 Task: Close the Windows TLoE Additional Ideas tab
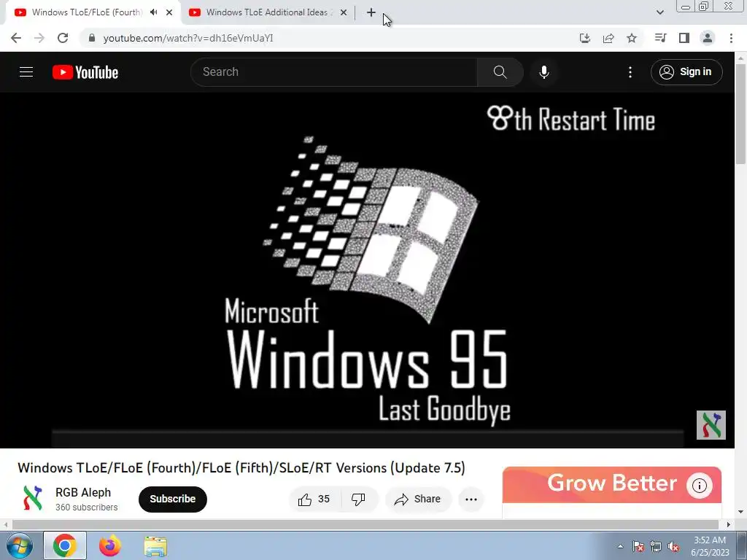pos(343,13)
